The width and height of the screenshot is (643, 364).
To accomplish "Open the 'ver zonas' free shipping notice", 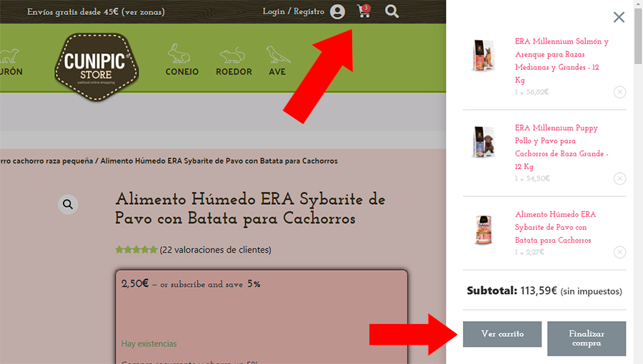I will [x=143, y=12].
